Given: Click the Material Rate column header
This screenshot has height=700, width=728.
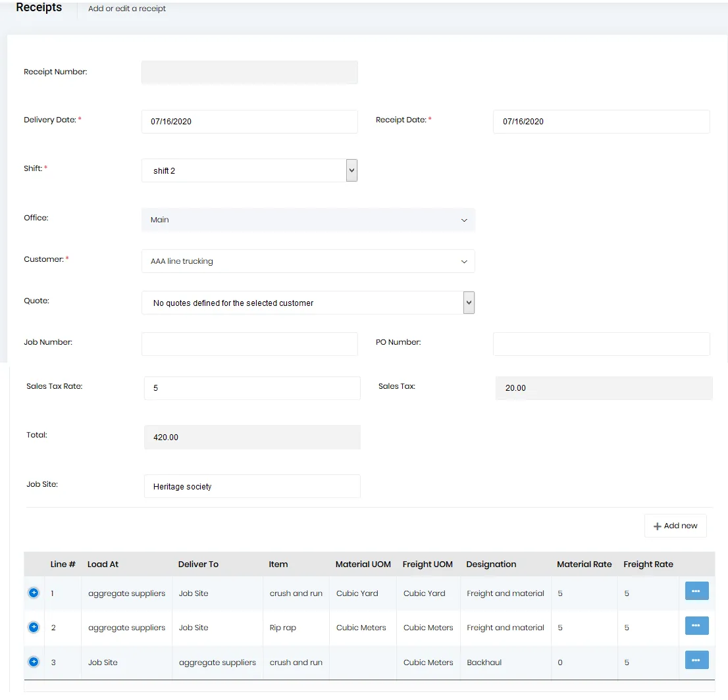Looking at the screenshot, I should tap(584, 564).
